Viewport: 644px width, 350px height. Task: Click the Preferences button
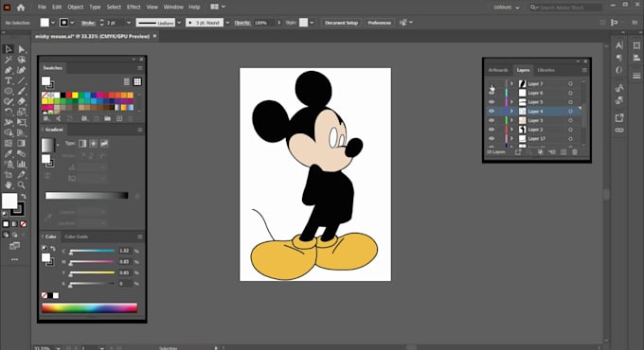(x=379, y=23)
